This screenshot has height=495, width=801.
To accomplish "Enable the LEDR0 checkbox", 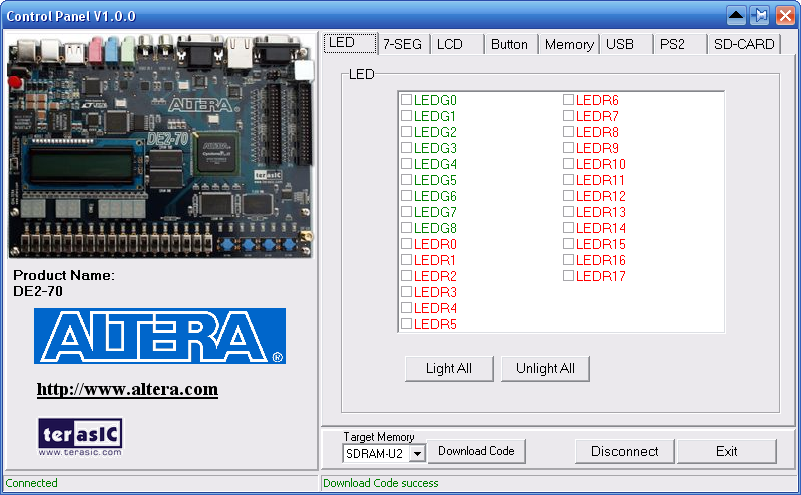I will point(406,244).
